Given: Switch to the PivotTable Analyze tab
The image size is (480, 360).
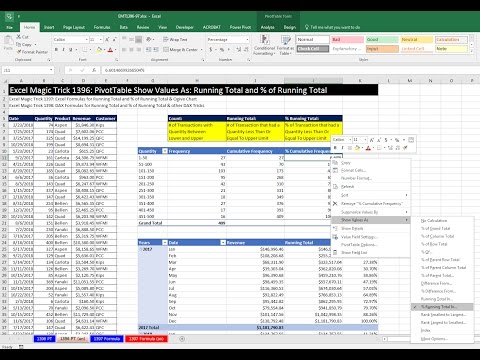Looking at the screenshot, I should coord(268,27).
